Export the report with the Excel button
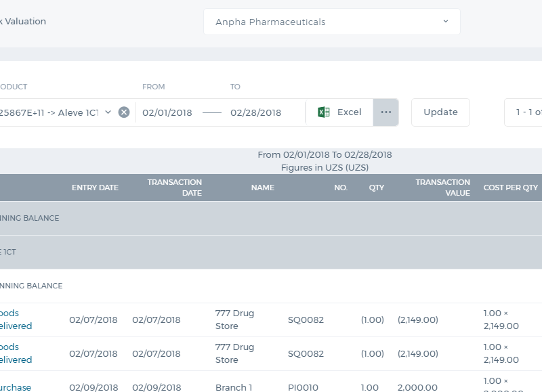Viewport: 542px width, 392px height. point(339,112)
